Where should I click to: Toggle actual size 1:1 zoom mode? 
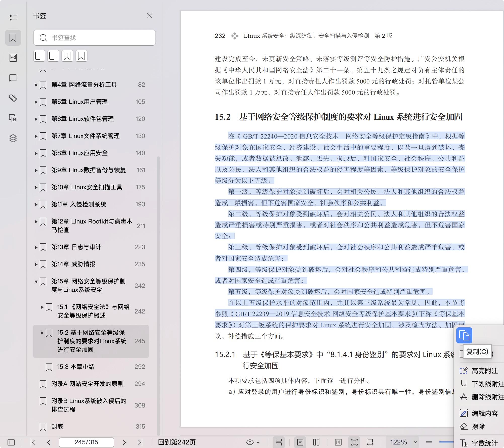[x=338, y=442]
